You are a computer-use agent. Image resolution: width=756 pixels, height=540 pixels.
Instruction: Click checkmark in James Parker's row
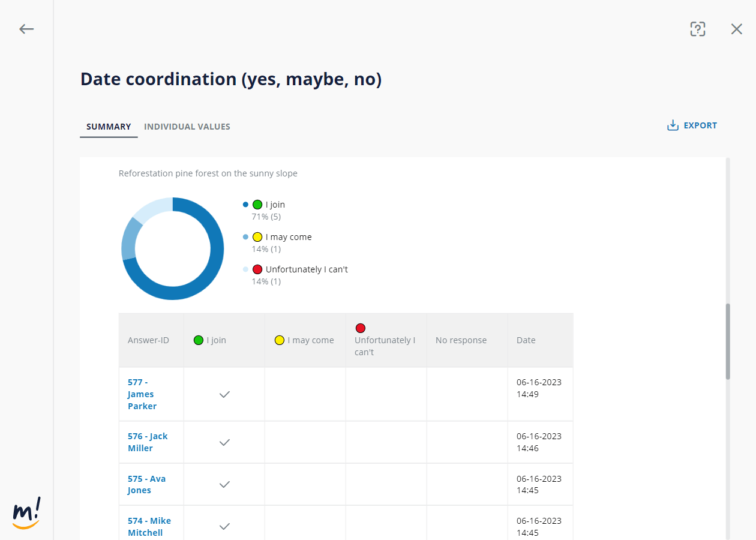click(224, 394)
